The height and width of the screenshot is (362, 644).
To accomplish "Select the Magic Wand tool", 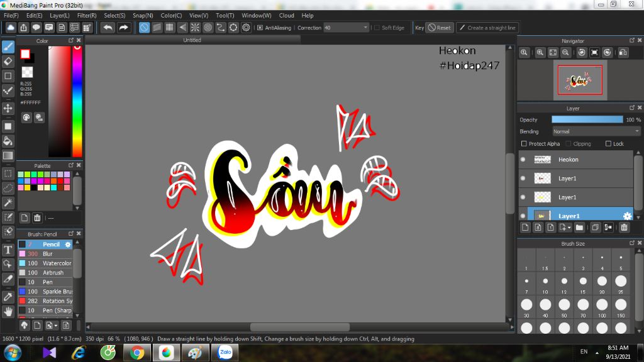I will pyautogui.click(x=8, y=202).
